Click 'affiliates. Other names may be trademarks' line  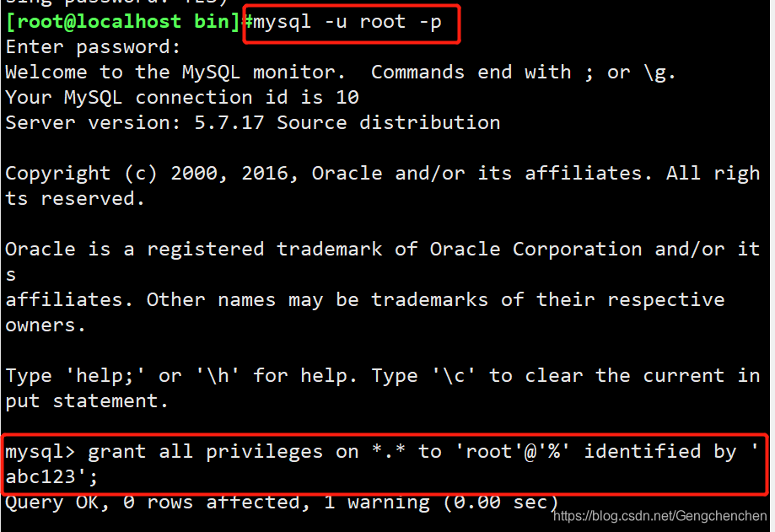(365, 300)
